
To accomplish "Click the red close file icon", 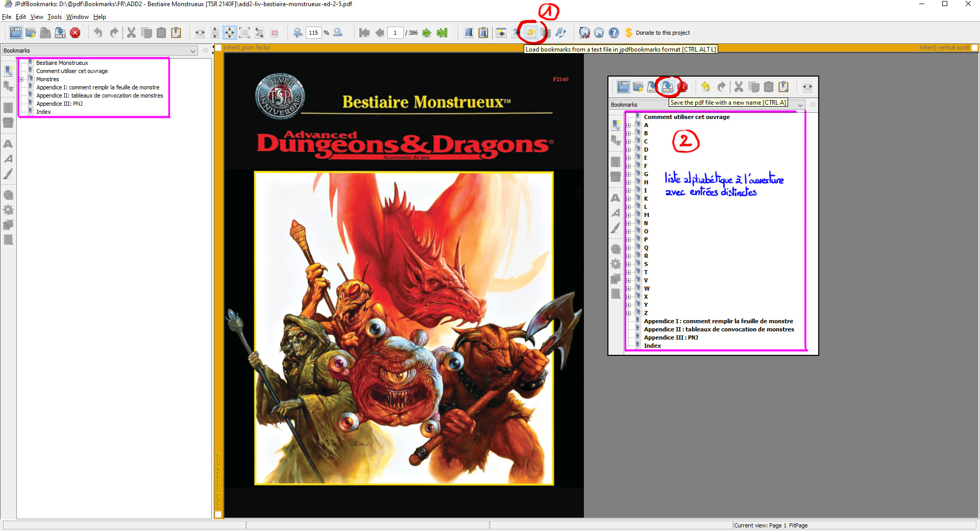I will pyautogui.click(x=75, y=33).
